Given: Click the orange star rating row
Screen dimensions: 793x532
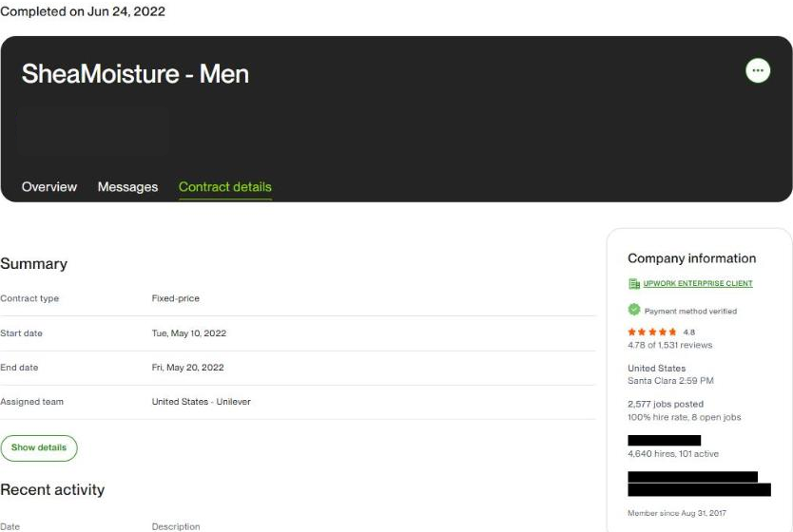Looking at the screenshot, I should pos(652,332).
